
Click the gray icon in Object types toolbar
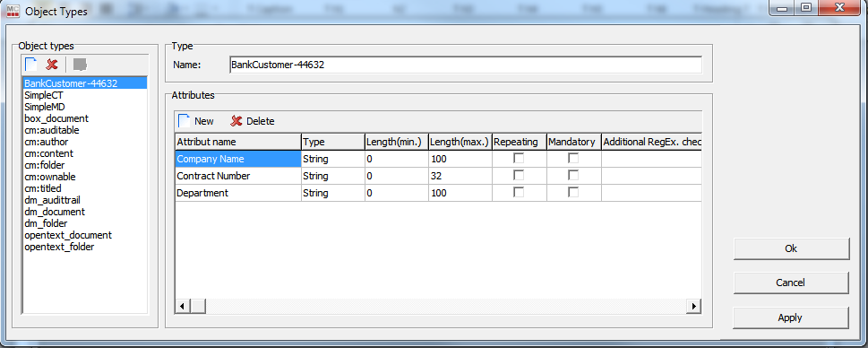[81, 65]
